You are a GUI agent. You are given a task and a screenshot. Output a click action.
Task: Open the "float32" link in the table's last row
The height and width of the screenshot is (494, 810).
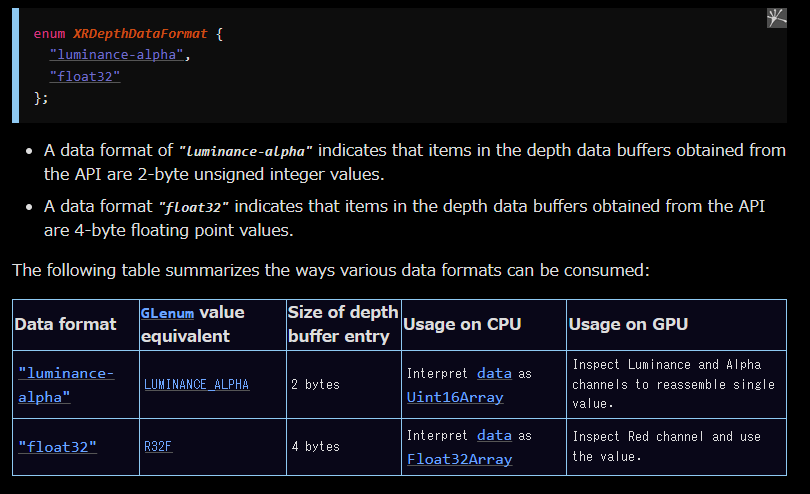57,446
